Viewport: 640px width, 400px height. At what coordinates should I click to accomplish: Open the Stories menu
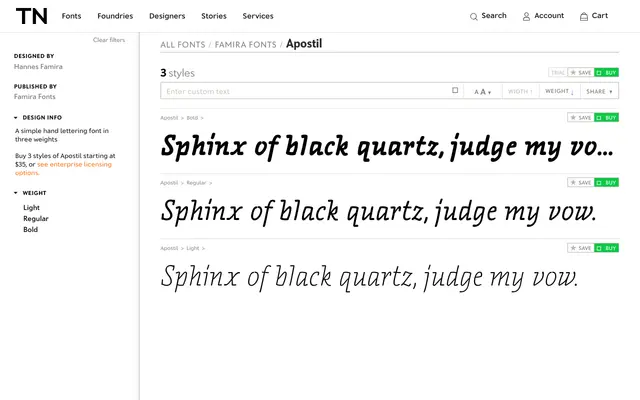point(214,16)
